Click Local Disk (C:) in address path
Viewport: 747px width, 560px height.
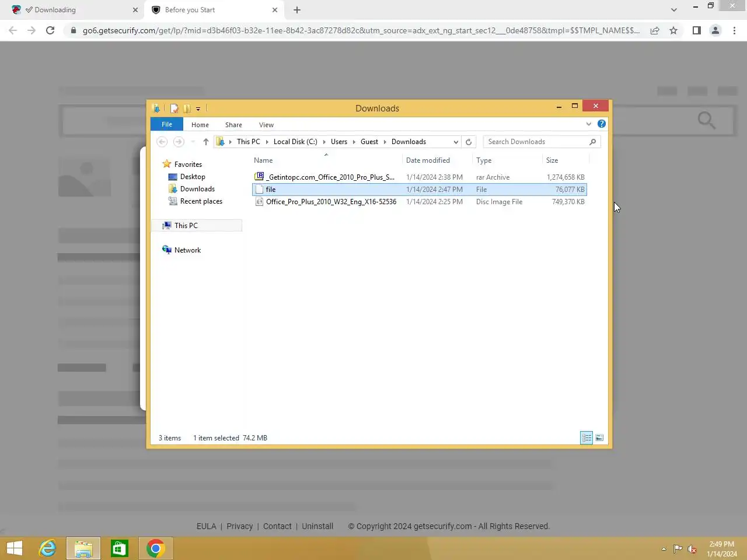(295, 142)
